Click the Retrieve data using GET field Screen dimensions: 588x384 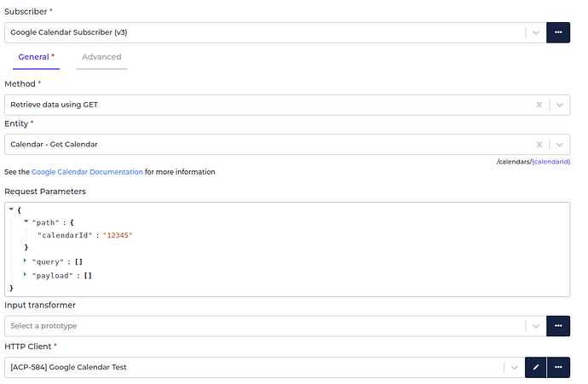[287, 105]
